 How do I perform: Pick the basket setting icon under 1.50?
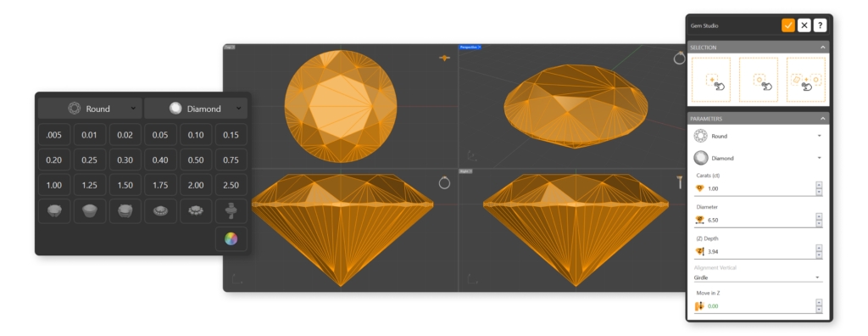(125, 210)
